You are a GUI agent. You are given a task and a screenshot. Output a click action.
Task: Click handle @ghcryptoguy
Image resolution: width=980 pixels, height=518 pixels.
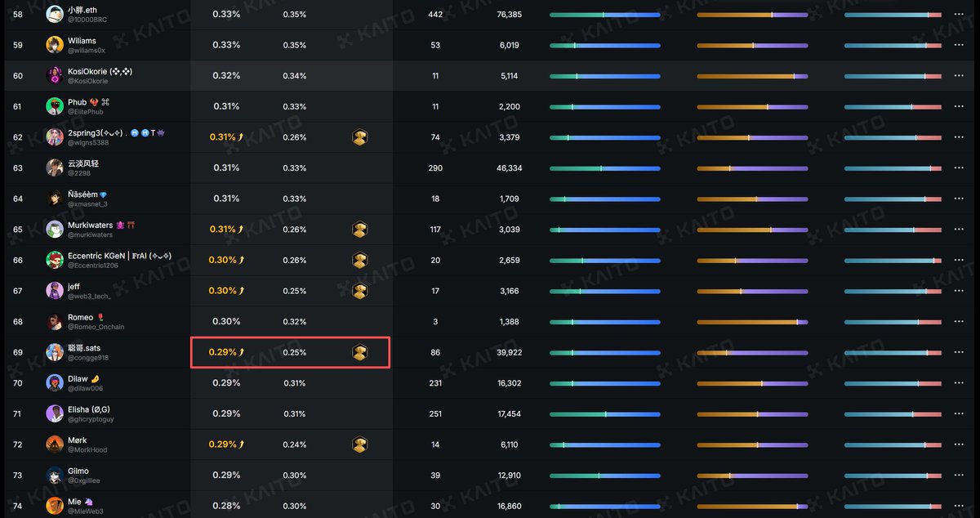point(91,419)
